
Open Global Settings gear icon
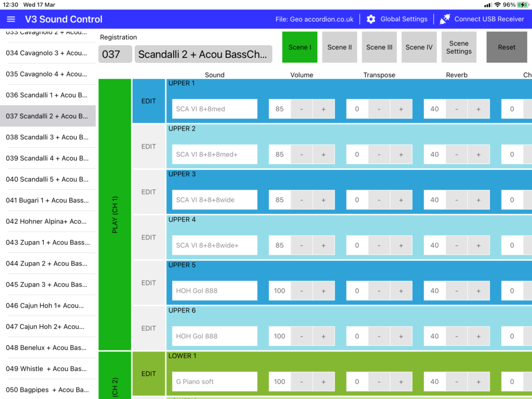pos(371,19)
